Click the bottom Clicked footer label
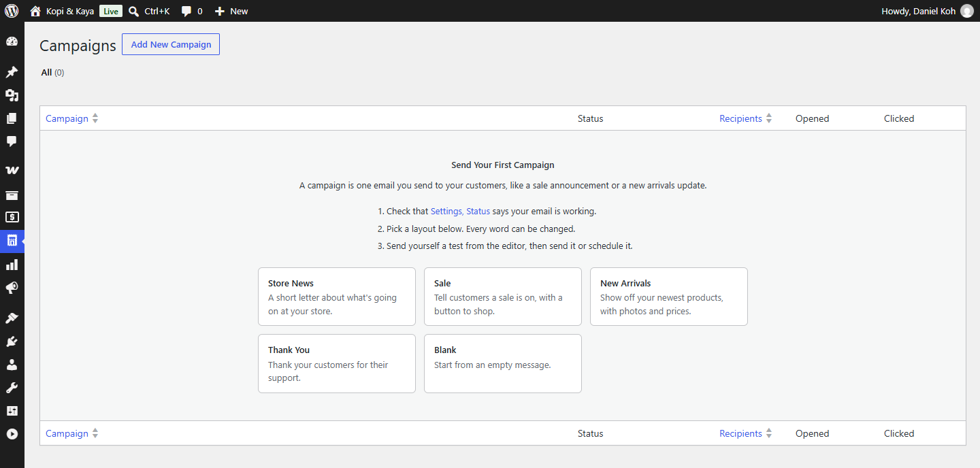980x468 pixels. click(x=899, y=433)
